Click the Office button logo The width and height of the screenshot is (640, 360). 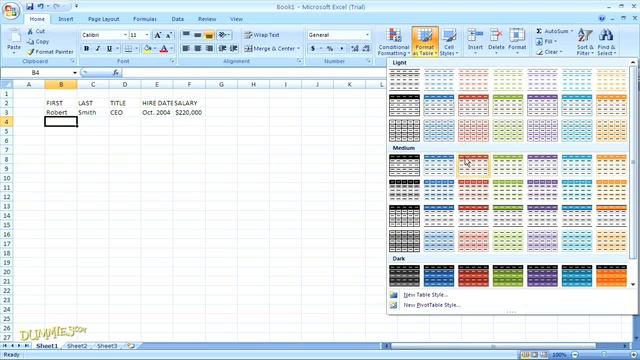coord(11,11)
